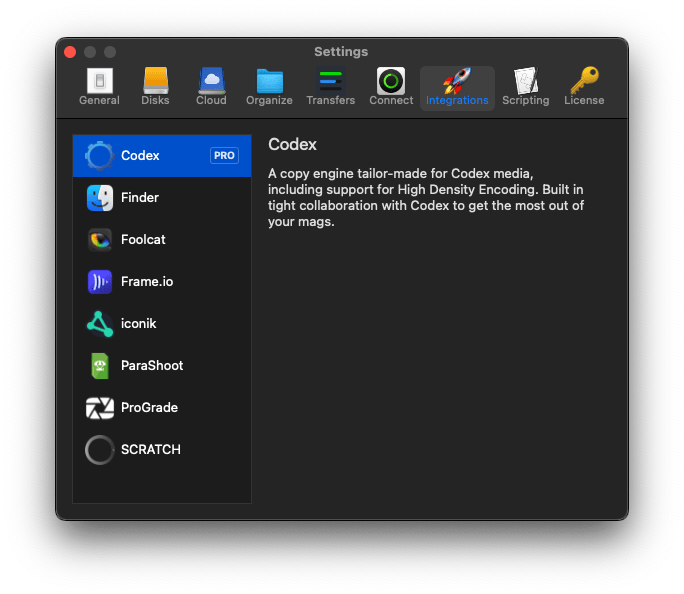The image size is (684, 594).
Task: Choose the ParaShoot integration
Action: [161, 366]
